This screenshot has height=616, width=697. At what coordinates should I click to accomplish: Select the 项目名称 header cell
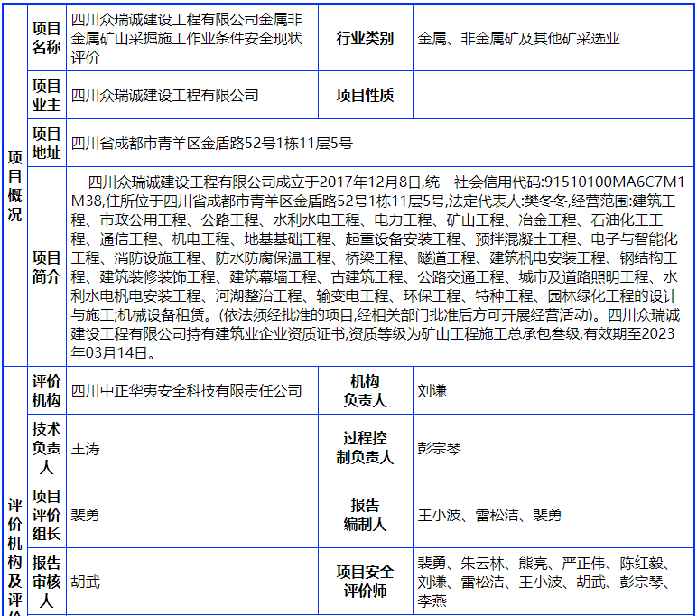[47, 38]
